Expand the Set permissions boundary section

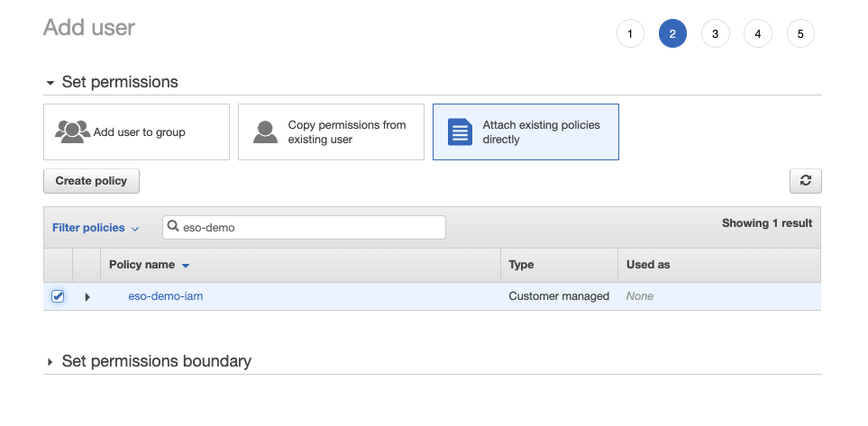pos(50,361)
